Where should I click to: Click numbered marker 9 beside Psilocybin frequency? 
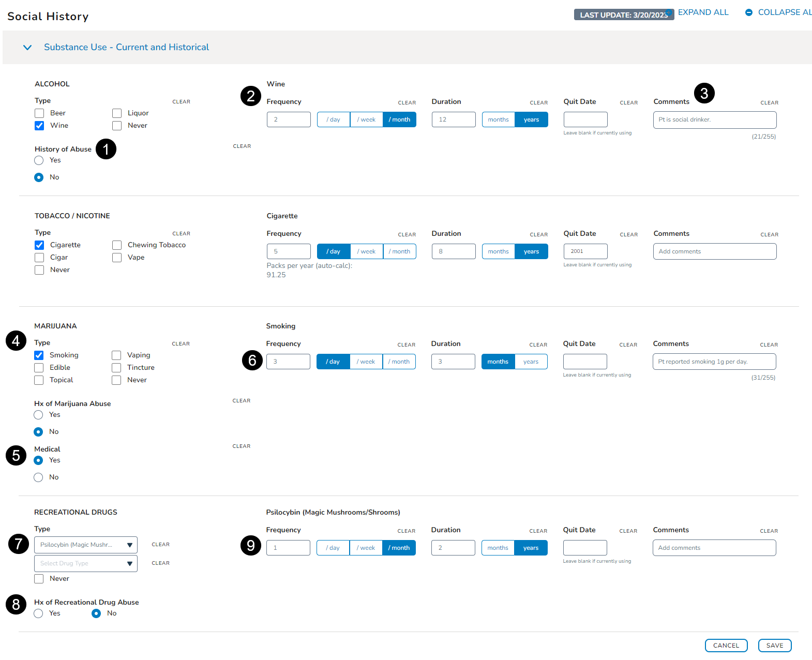coord(250,546)
